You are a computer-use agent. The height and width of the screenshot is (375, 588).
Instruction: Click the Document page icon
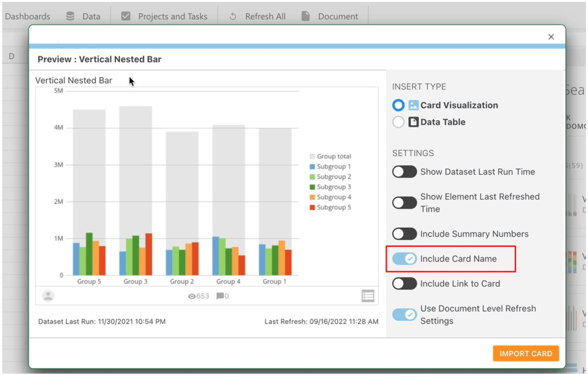[x=305, y=16]
